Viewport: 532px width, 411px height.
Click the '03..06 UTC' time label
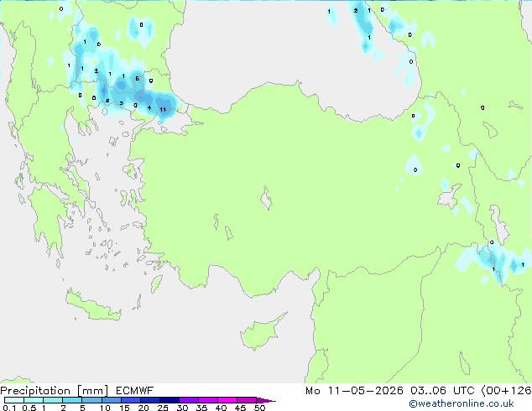click(x=442, y=391)
